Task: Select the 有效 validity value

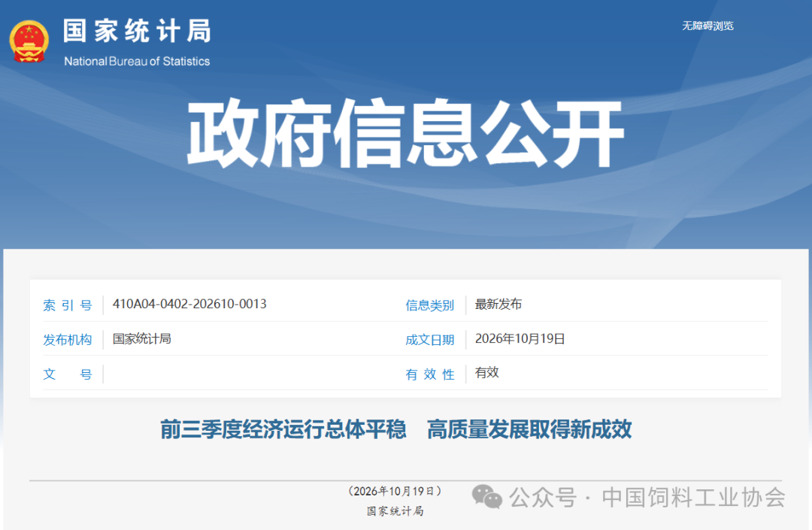Action: [486, 373]
